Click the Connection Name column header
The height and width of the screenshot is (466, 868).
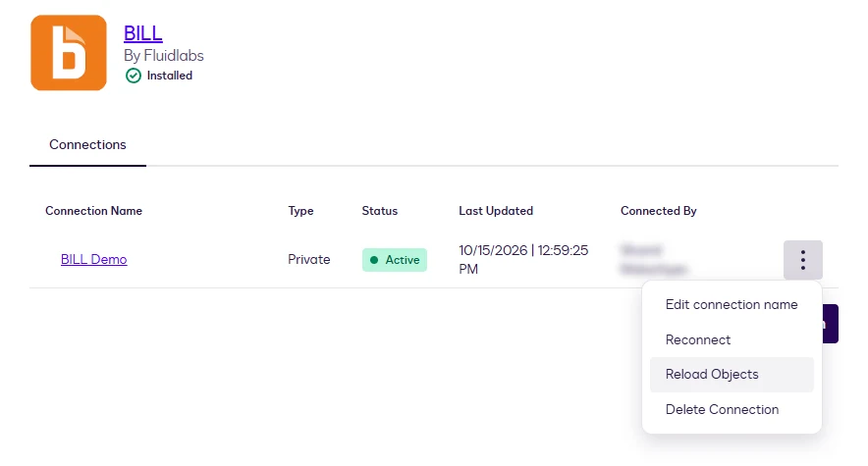coord(93,211)
